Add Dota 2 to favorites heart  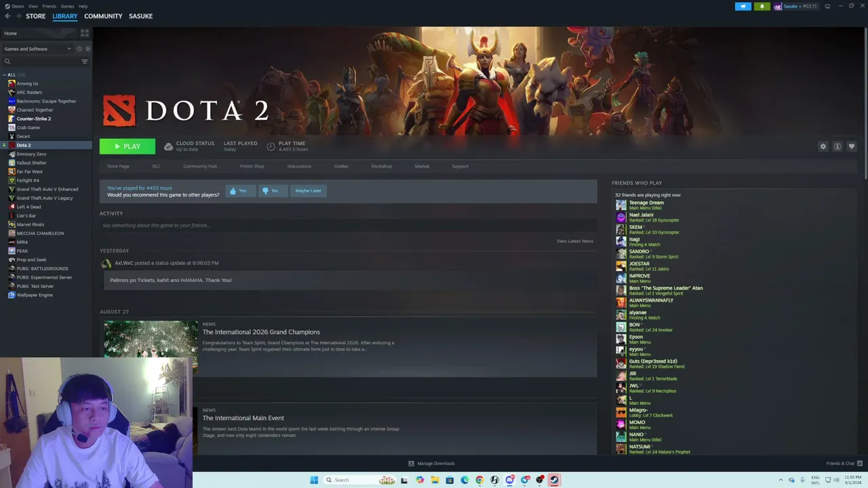852,146
